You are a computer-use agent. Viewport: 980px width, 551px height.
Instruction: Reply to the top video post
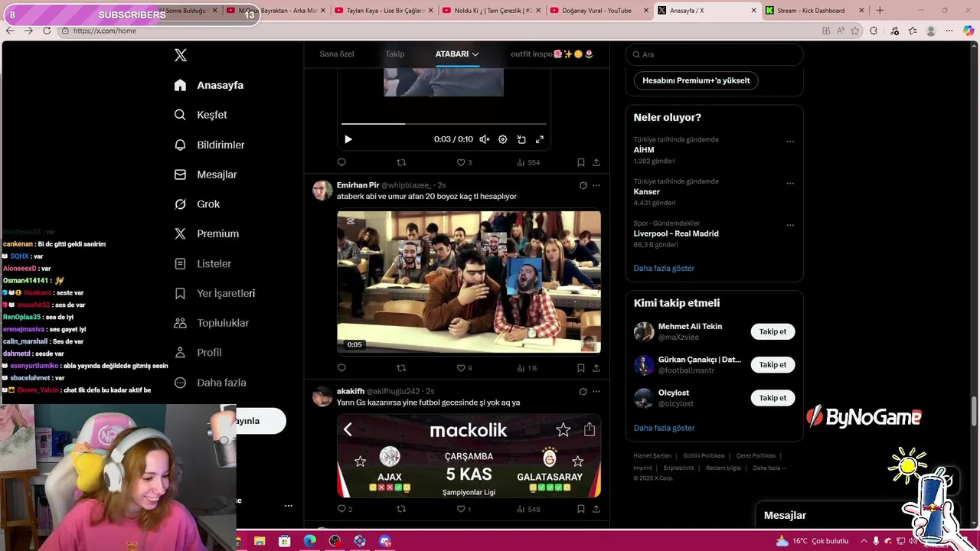click(x=341, y=162)
